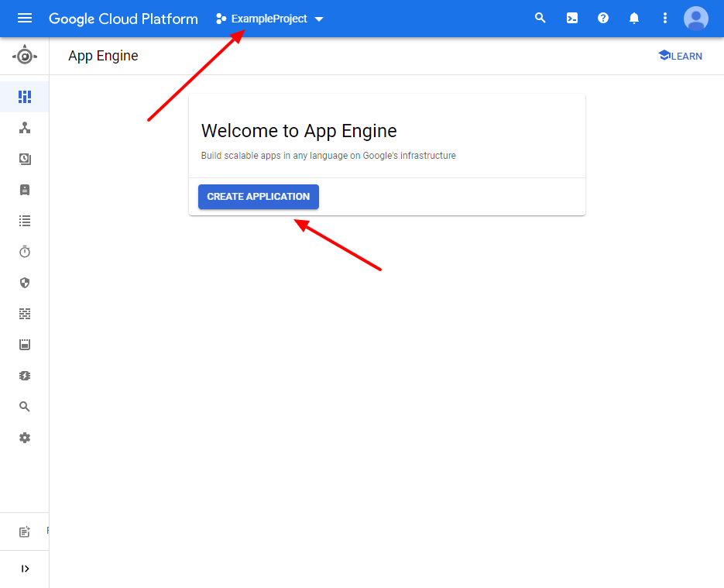Click the Welcome to App Engine heading

[299, 131]
